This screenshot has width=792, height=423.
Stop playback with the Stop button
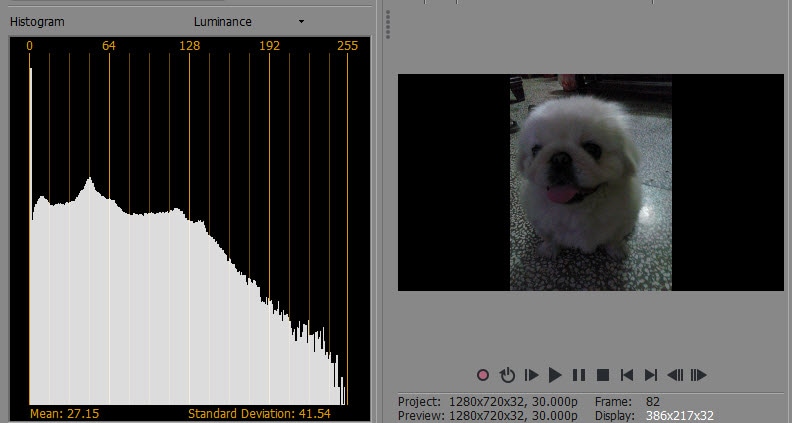[x=603, y=375]
